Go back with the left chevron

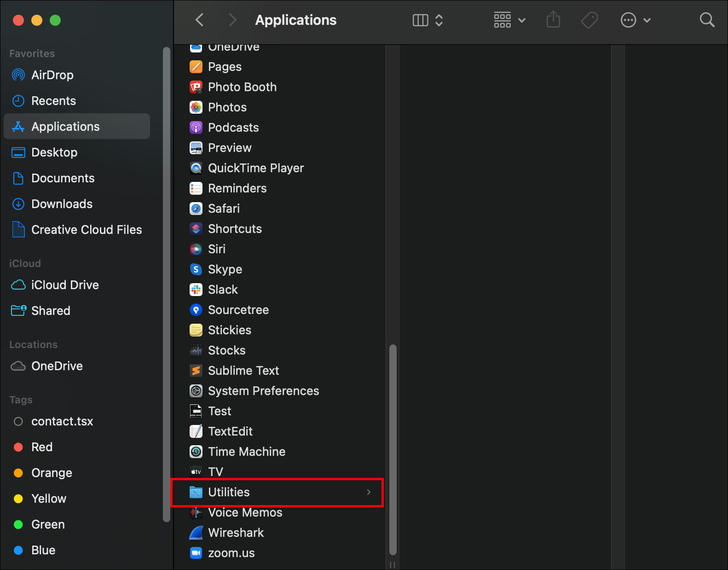coord(200,20)
